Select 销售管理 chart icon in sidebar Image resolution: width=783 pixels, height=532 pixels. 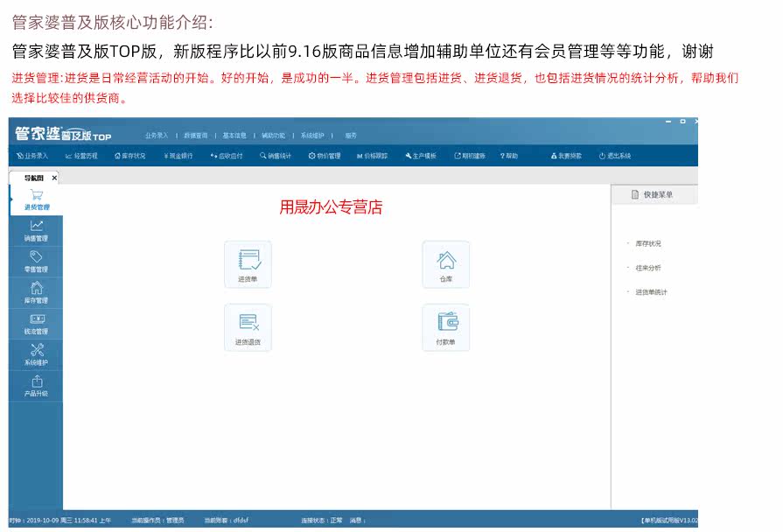click(x=36, y=231)
